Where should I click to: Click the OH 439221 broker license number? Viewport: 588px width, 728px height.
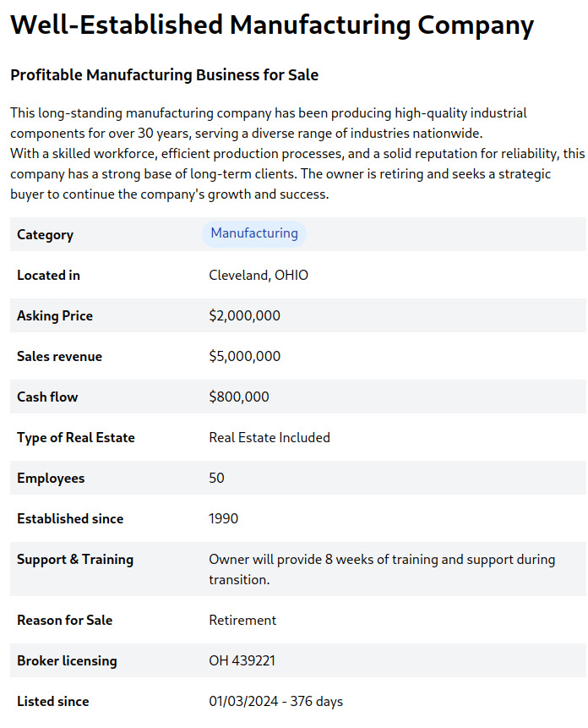[x=242, y=661]
